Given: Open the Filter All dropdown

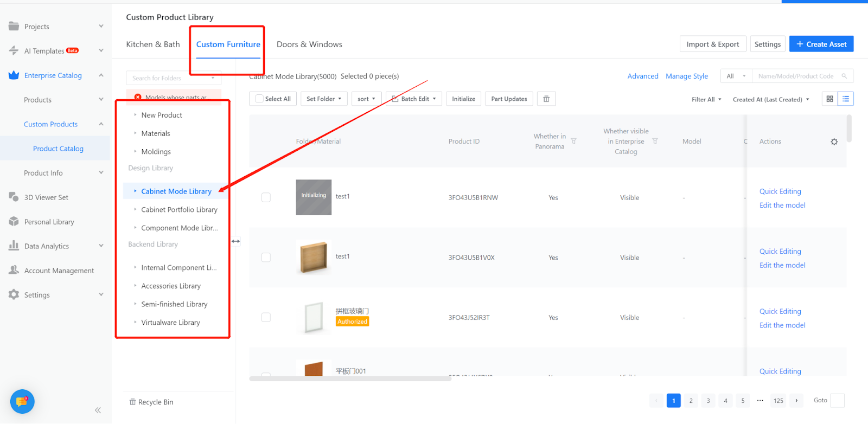Looking at the screenshot, I should coord(706,99).
